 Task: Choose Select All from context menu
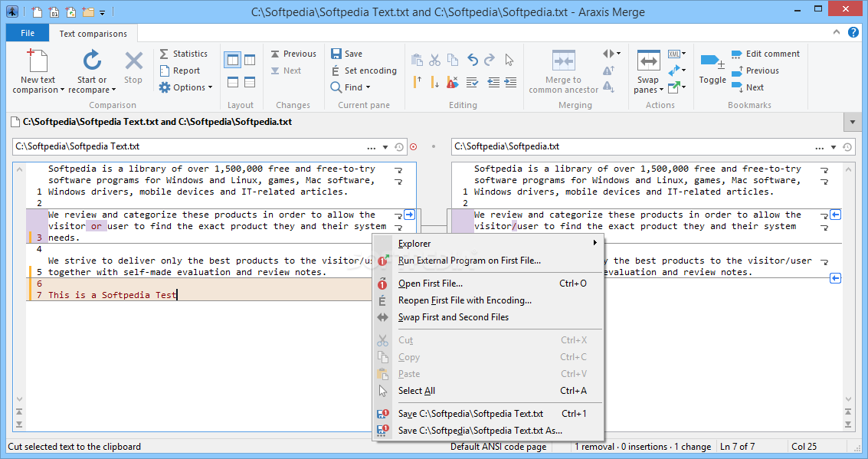(x=488, y=391)
